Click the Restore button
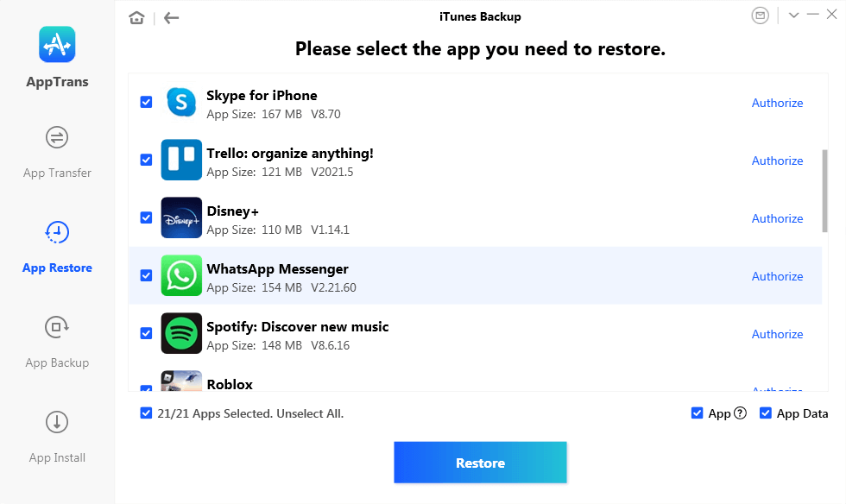846x504 pixels. pyautogui.click(x=480, y=463)
